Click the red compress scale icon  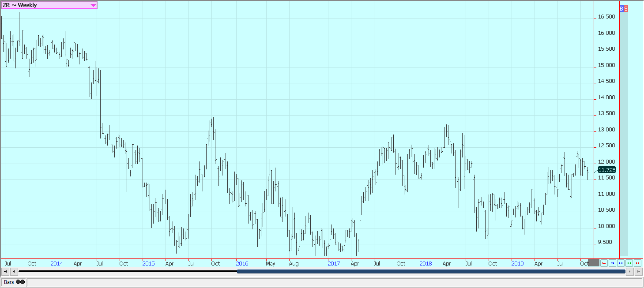click(x=637, y=263)
